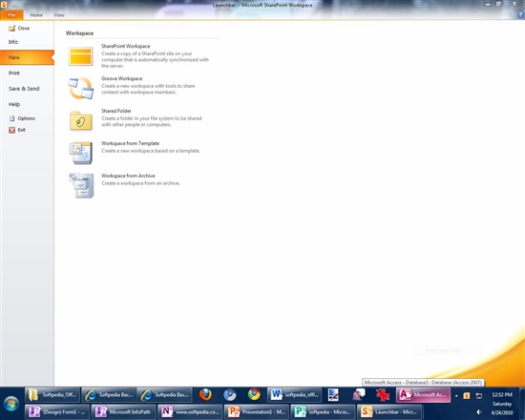Switch to the Word softpedia_offi taskbar item
Viewport: 525px width, 420px height.
click(x=295, y=395)
